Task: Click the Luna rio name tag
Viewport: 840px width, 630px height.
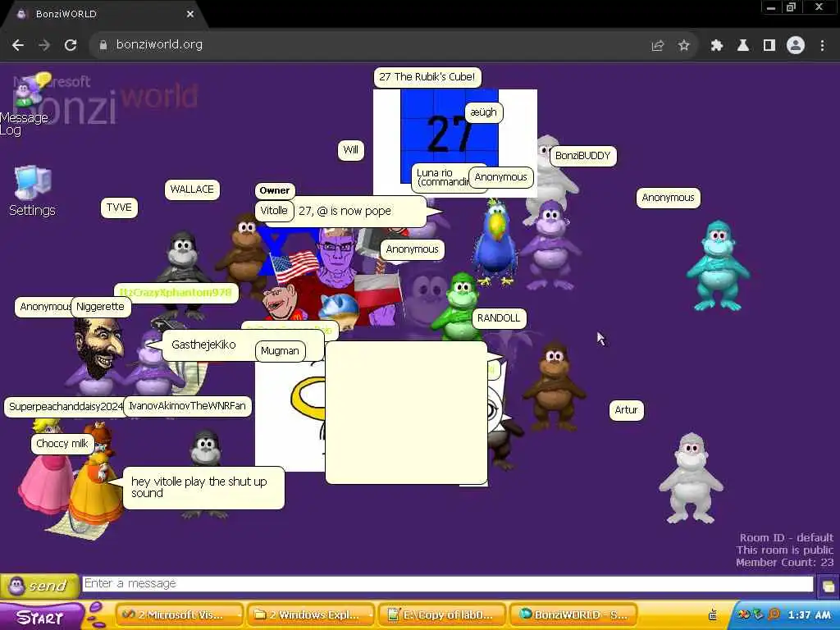Action: click(442, 177)
